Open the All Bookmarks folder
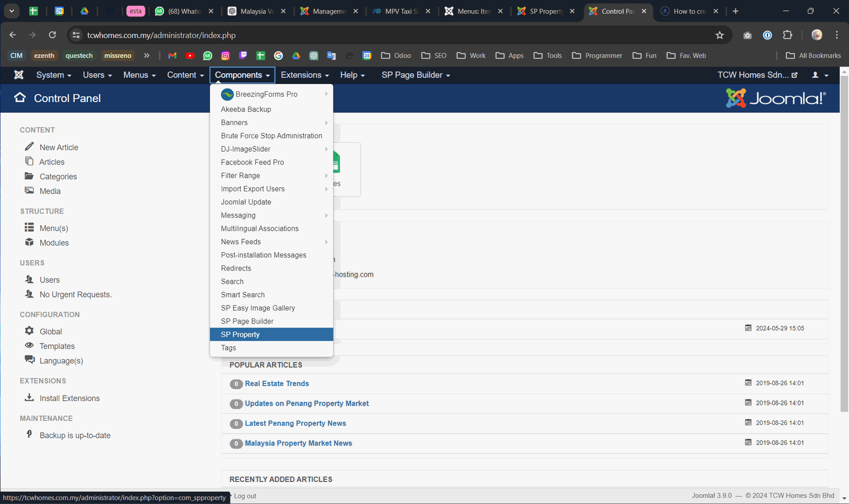The height and width of the screenshot is (504, 849). (x=814, y=55)
